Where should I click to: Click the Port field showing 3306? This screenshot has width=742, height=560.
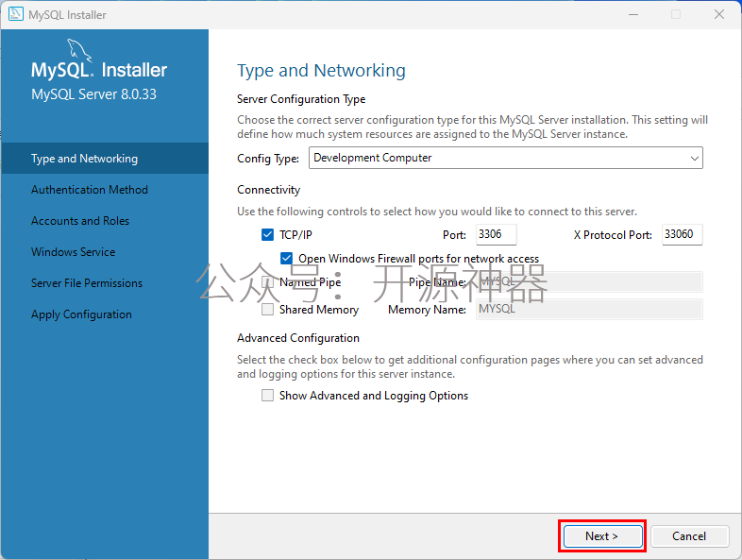click(496, 234)
